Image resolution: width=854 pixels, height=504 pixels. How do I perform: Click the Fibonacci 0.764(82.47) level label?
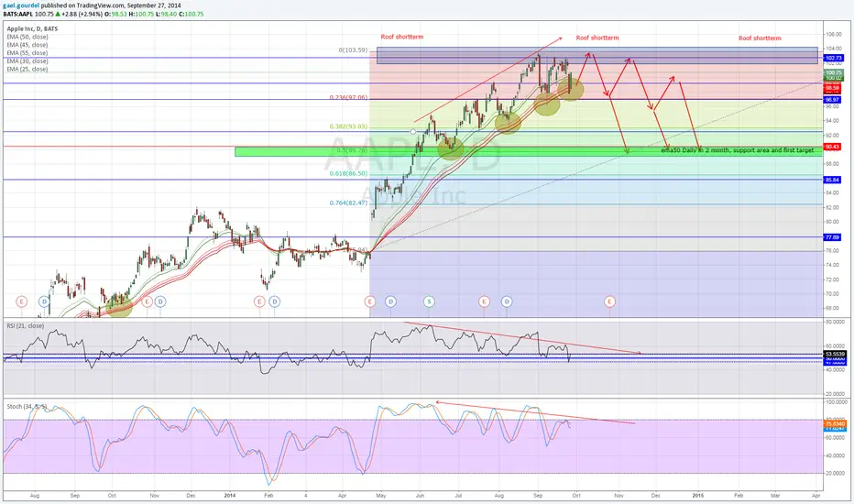[x=348, y=203]
